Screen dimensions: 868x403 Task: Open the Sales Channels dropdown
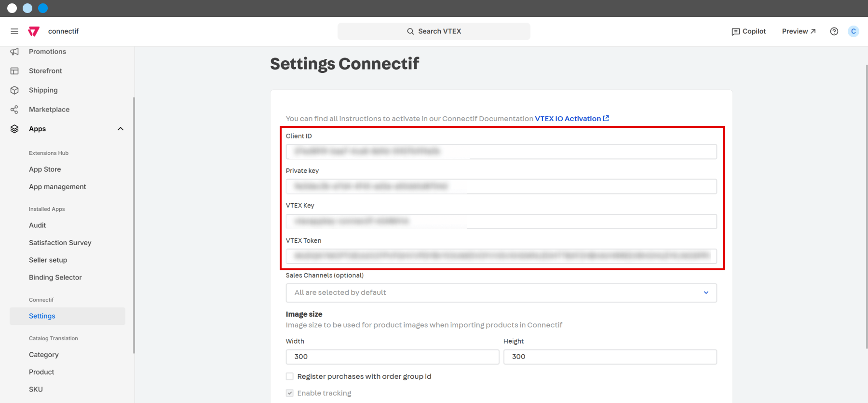[502, 293]
